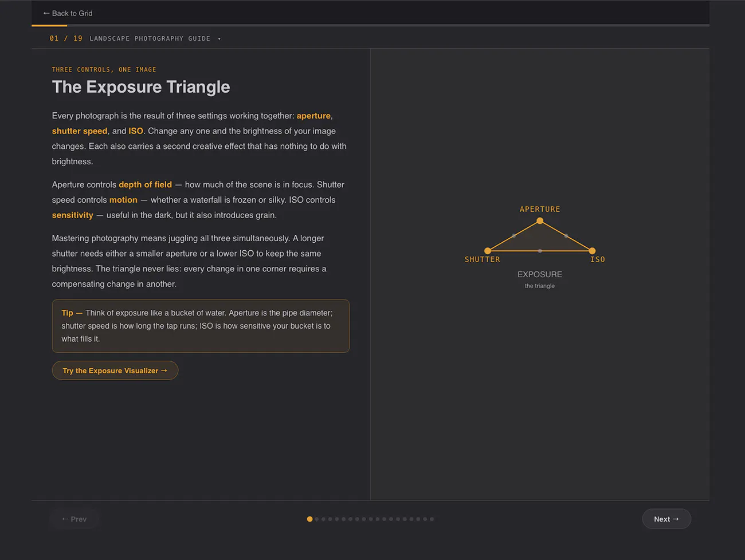Screen dimensions: 745x560
Task: Select the Shutter vertex on the triangle
Action: 488,251
